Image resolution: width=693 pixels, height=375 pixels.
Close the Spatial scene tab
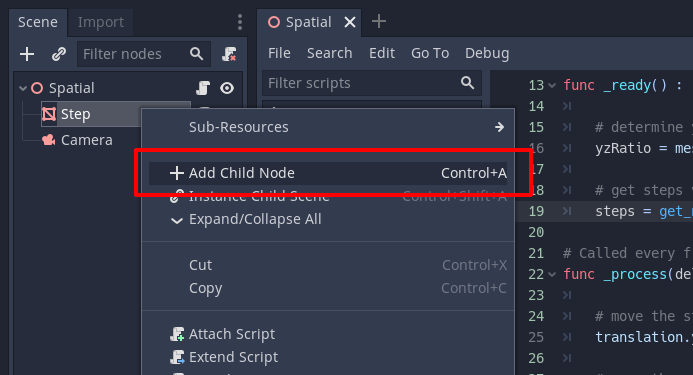click(350, 22)
